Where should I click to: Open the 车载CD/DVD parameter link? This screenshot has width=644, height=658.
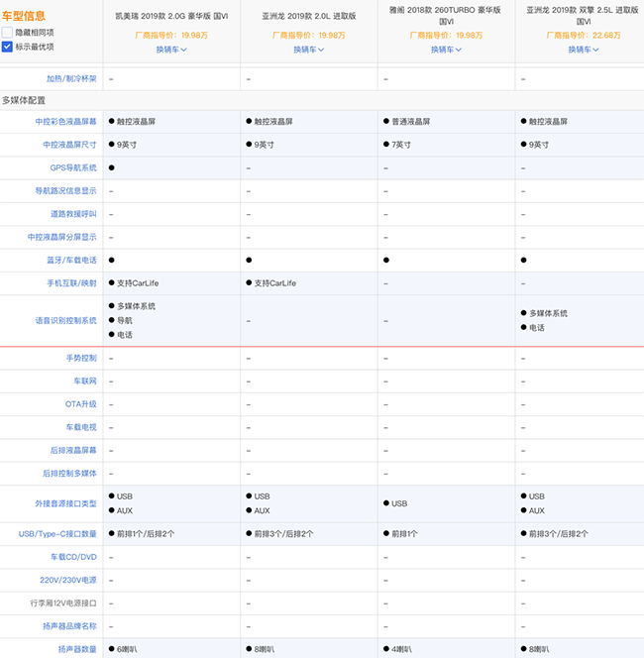pos(73,557)
